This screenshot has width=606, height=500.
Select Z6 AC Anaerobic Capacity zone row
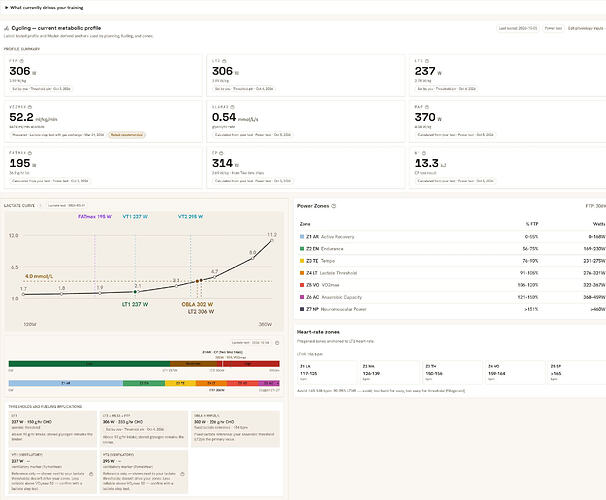pyautogui.click(x=453, y=297)
